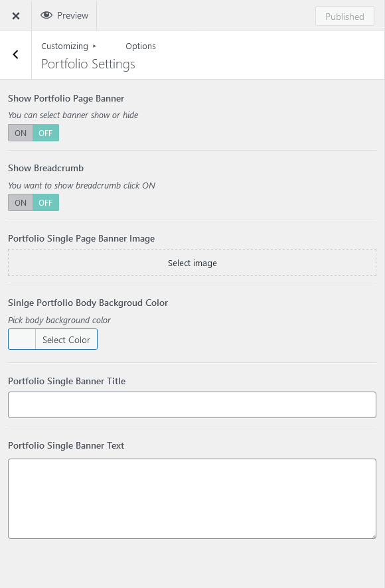Click the textarea resize handle corner
The height and width of the screenshot is (588, 385).
[x=373, y=536]
